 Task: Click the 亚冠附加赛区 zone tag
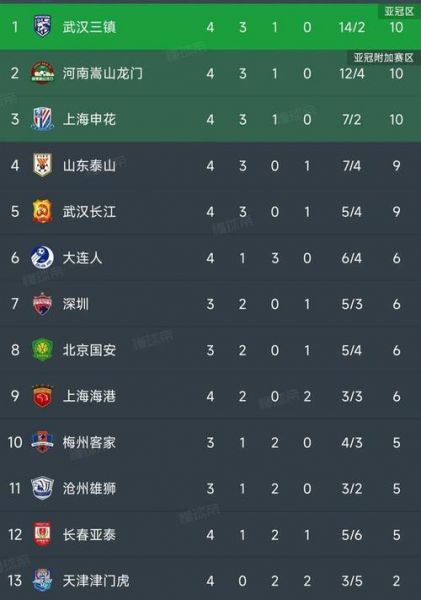383,58
